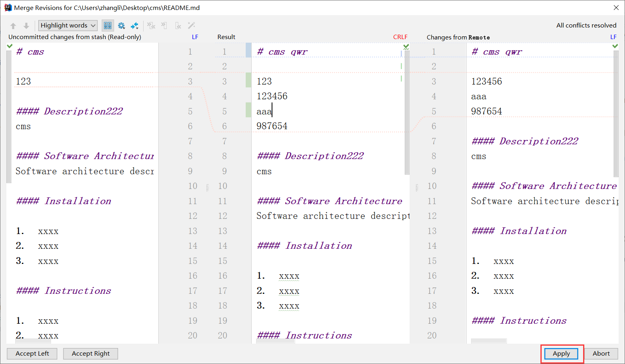Click the Accept Right button

click(91, 354)
